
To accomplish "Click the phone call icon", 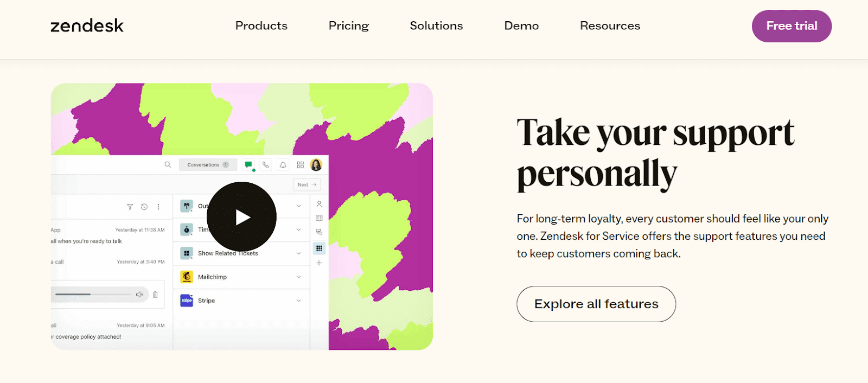I will tap(266, 165).
